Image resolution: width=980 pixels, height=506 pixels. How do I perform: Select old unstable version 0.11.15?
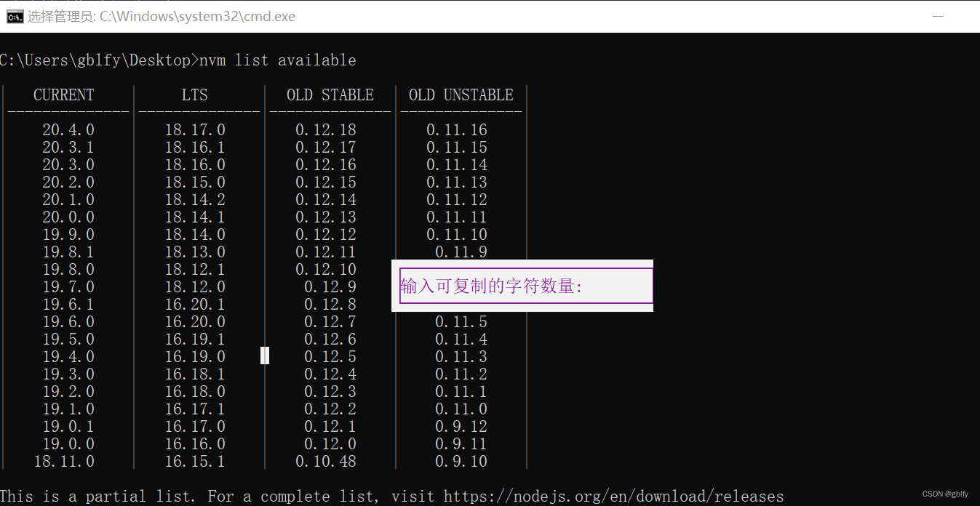(457, 148)
